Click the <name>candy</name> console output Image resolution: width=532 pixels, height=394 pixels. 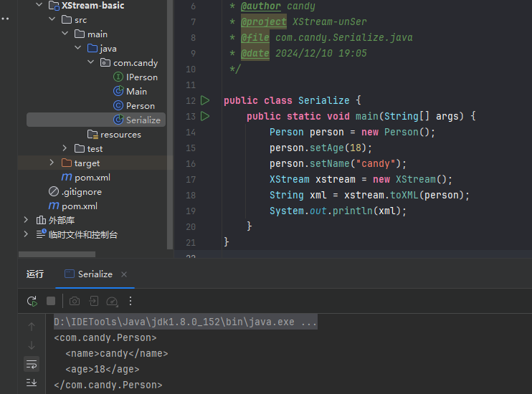pos(116,353)
